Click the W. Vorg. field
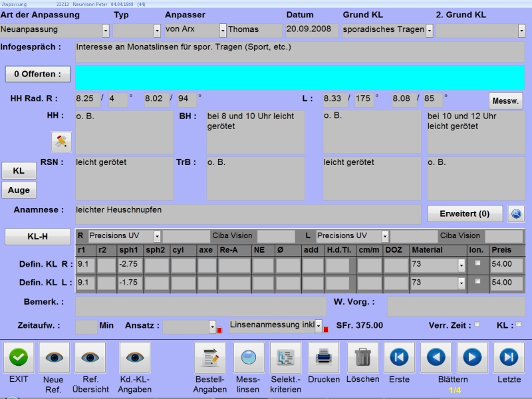Image resolution: width=532 pixels, height=399 pixels. pos(456,306)
